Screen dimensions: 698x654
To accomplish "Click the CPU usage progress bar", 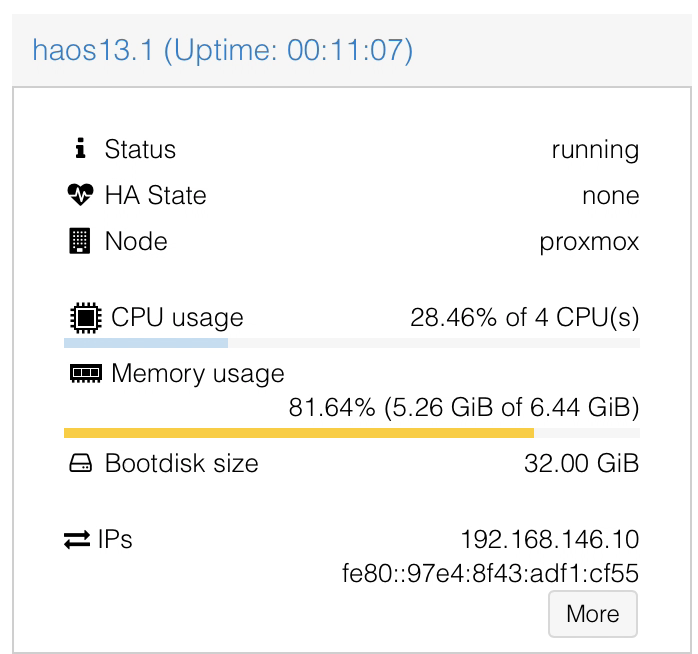I will pos(351,343).
